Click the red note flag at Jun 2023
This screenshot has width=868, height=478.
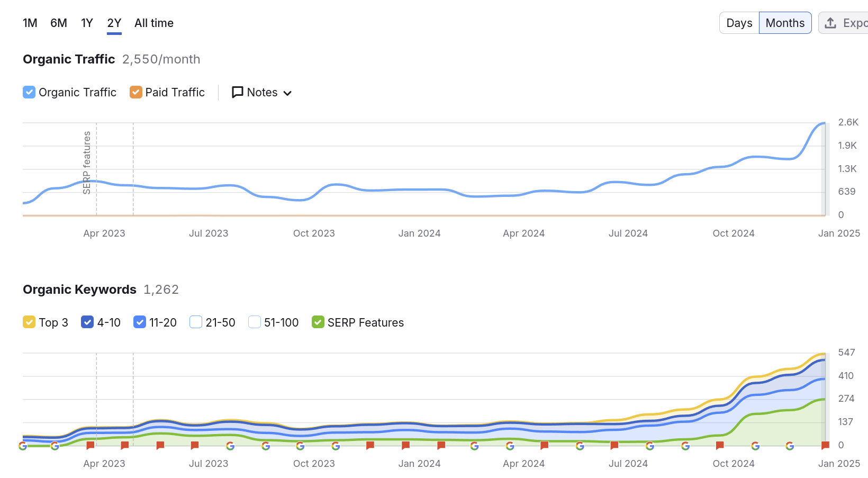[160, 446]
